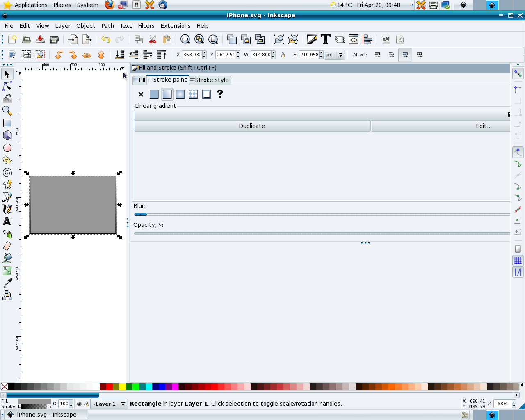
Task: Switch to the Stroke style tab
Action: pos(210,80)
